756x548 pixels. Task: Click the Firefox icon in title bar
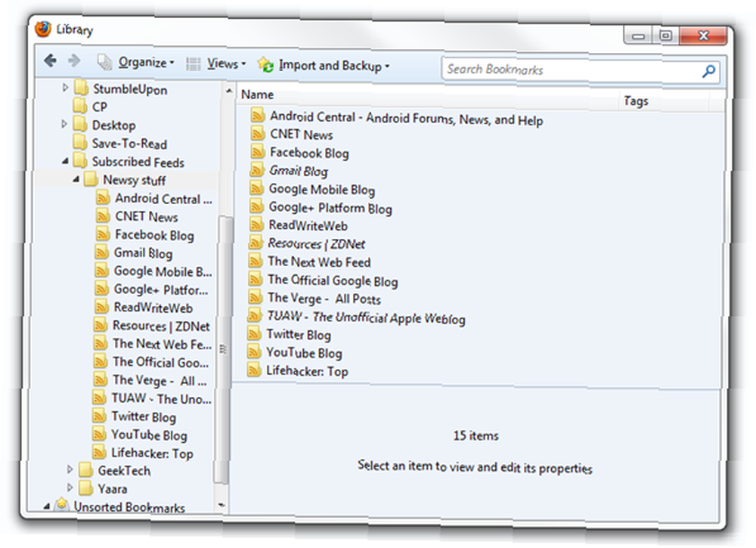pos(43,29)
